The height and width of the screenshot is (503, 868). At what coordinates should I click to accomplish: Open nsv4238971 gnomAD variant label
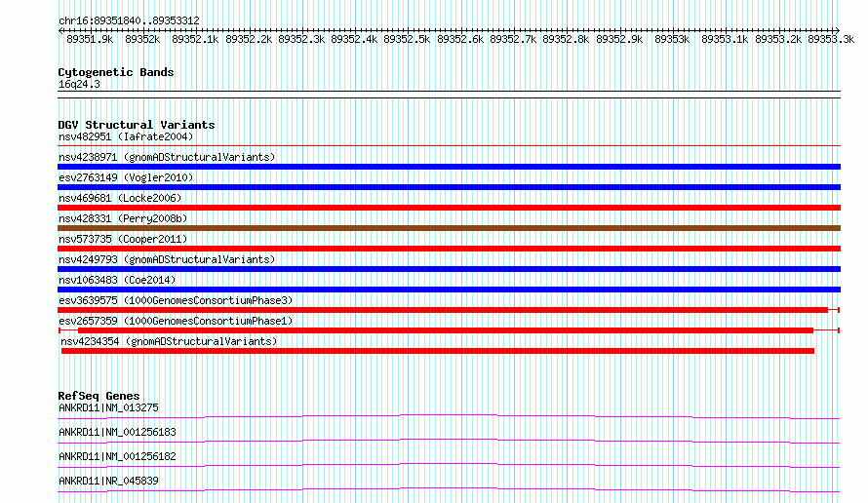pos(167,157)
